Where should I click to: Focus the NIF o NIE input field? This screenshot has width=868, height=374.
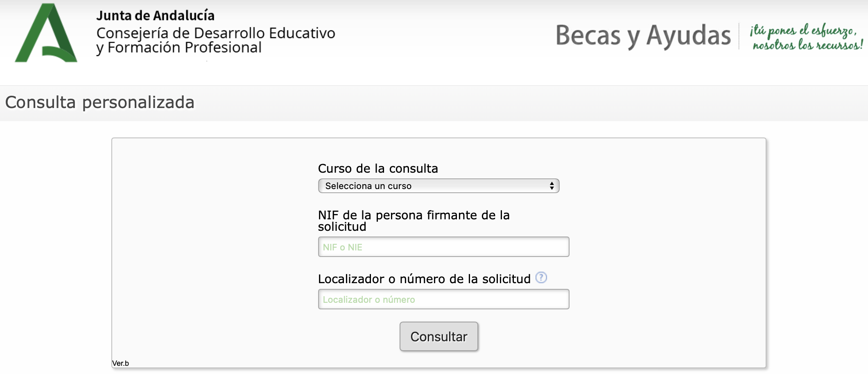[x=443, y=247]
